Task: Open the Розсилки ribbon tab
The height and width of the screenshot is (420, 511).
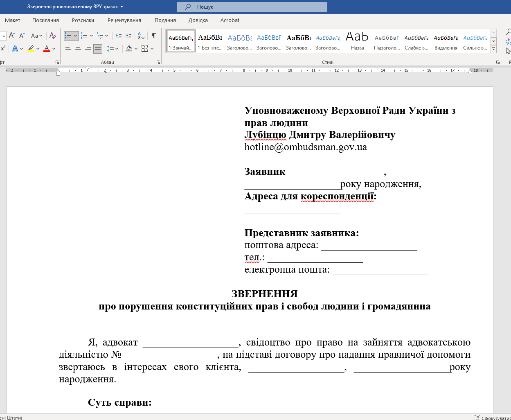Action: (83, 20)
